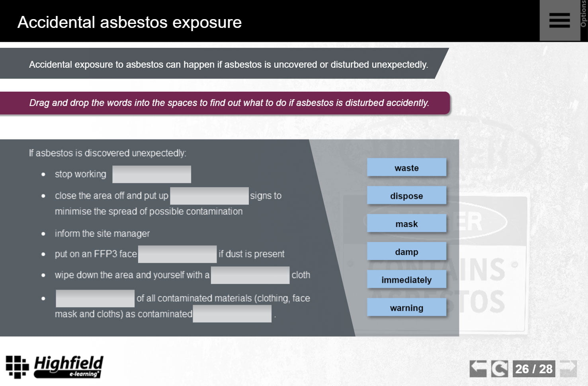Select the 'dispose' word tile

(406, 196)
